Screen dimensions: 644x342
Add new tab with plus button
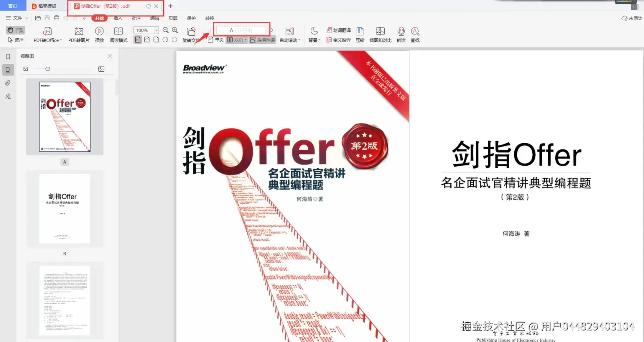[170, 6]
